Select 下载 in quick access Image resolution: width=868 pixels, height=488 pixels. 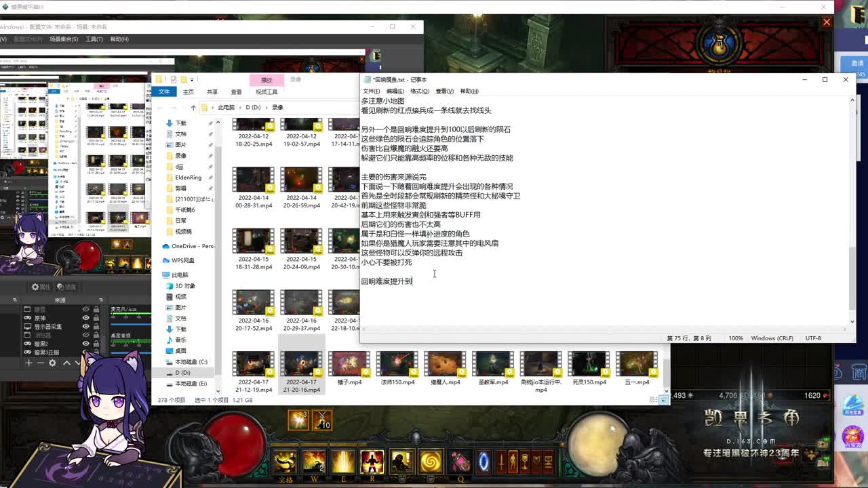[x=180, y=123]
